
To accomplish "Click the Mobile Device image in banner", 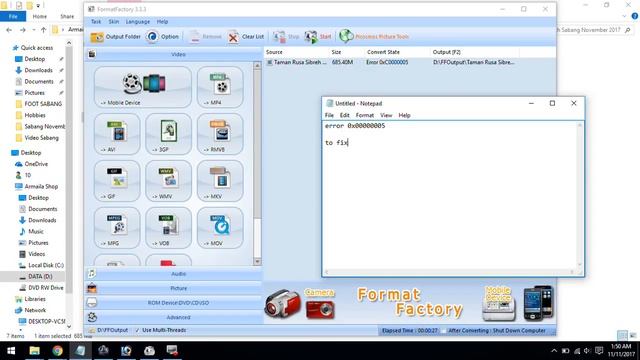I will tap(498, 304).
